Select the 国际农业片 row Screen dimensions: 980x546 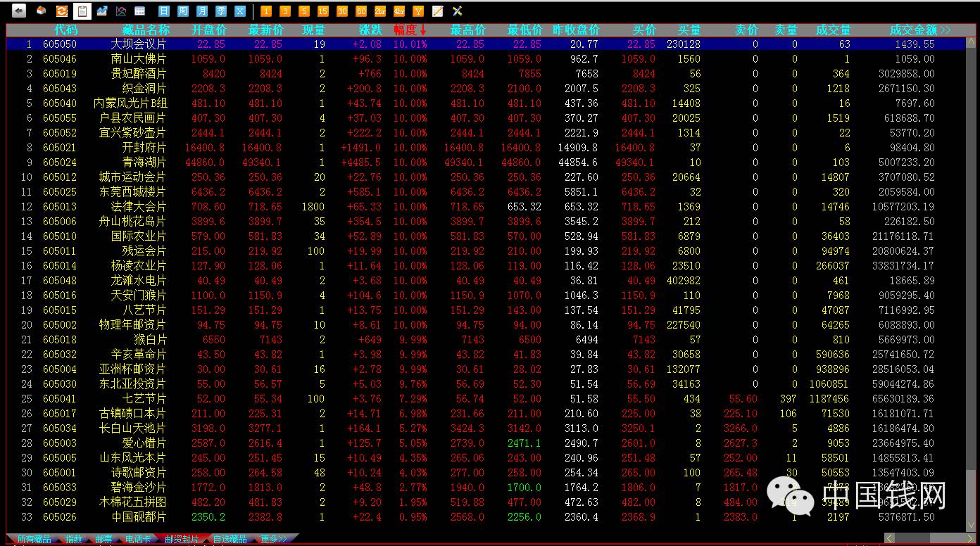[486, 236]
